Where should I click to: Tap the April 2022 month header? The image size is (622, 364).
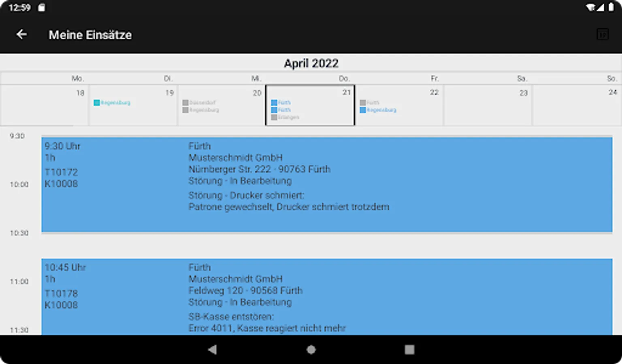(x=311, y=63)
